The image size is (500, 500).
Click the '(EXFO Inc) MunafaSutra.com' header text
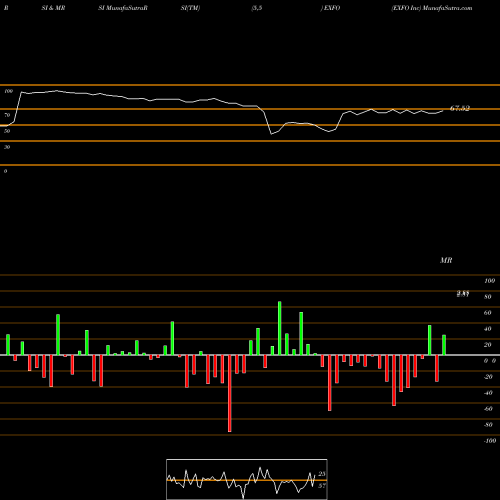click(432, 8)
